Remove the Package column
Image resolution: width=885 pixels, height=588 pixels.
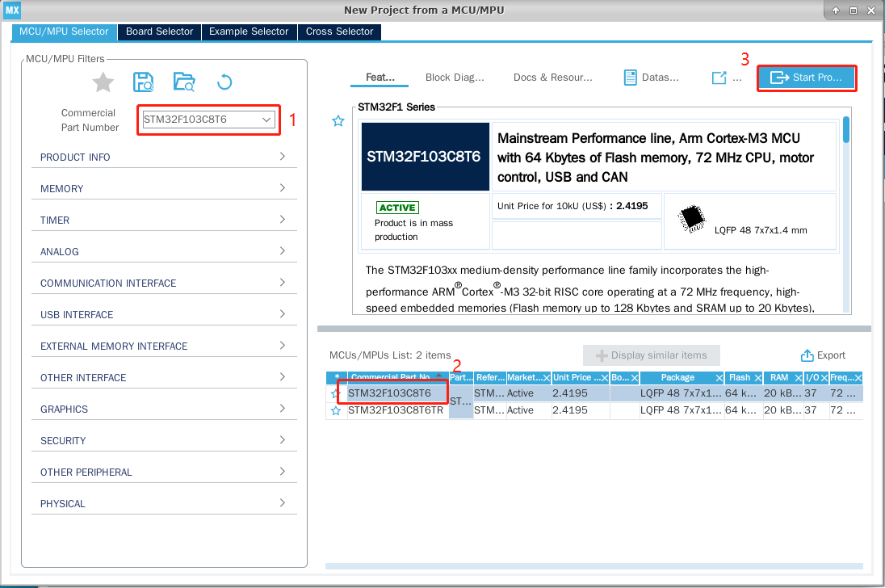(x=719, y=378)
